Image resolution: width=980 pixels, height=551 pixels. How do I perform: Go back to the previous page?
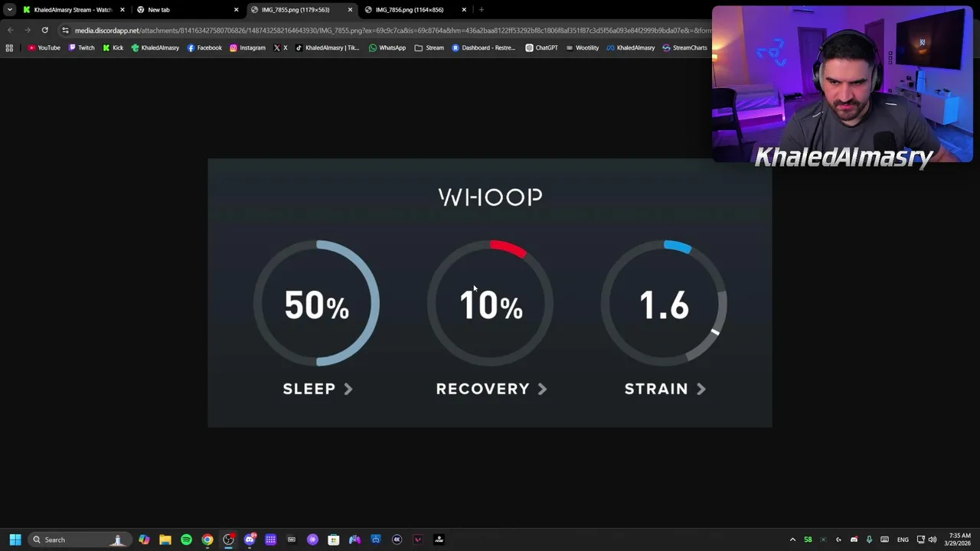(x=10, y=30)
